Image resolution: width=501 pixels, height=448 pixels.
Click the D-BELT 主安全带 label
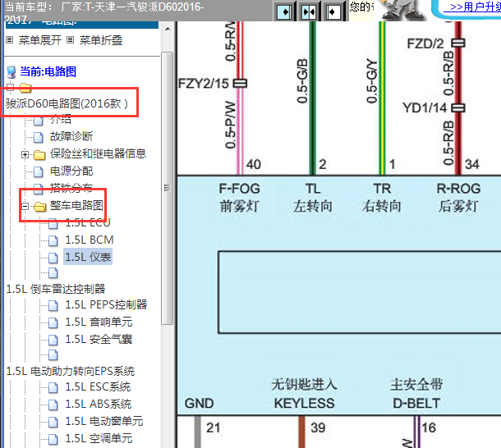(416, 394)
